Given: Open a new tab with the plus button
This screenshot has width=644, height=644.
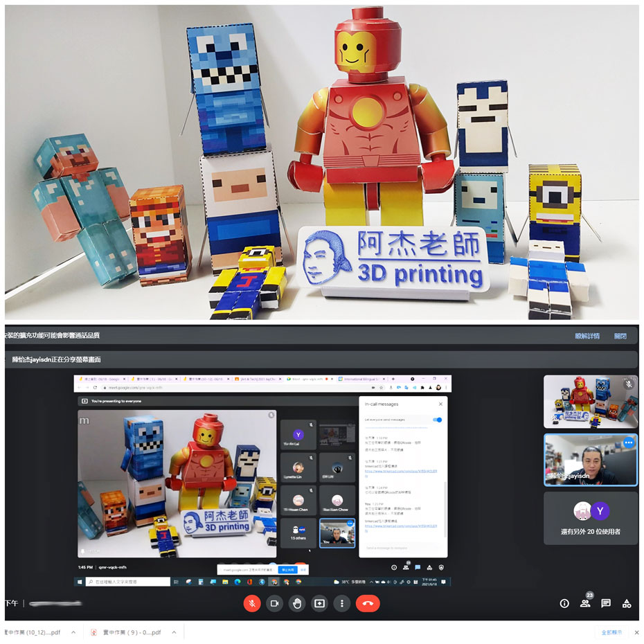Looking at the screenshot, I should 393,379.
